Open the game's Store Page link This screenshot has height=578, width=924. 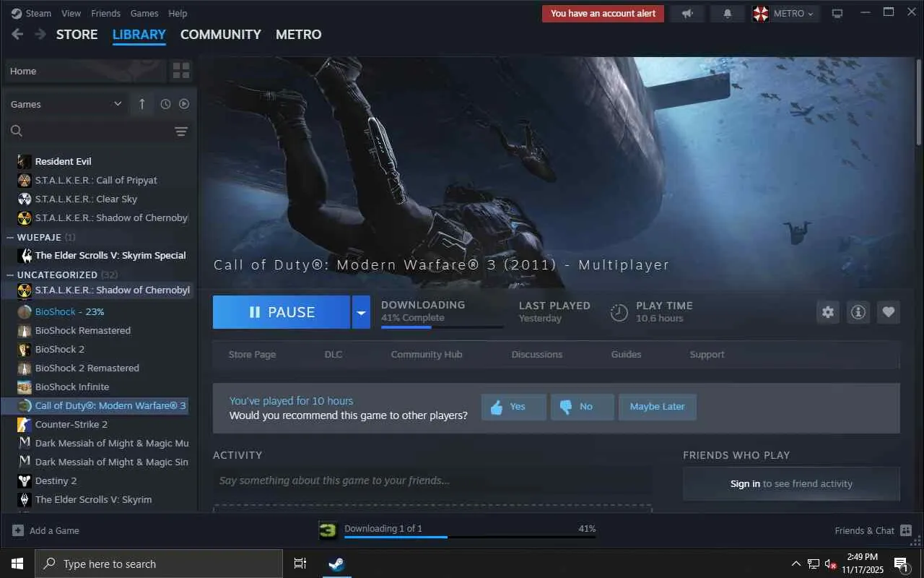tap(252, 354)
